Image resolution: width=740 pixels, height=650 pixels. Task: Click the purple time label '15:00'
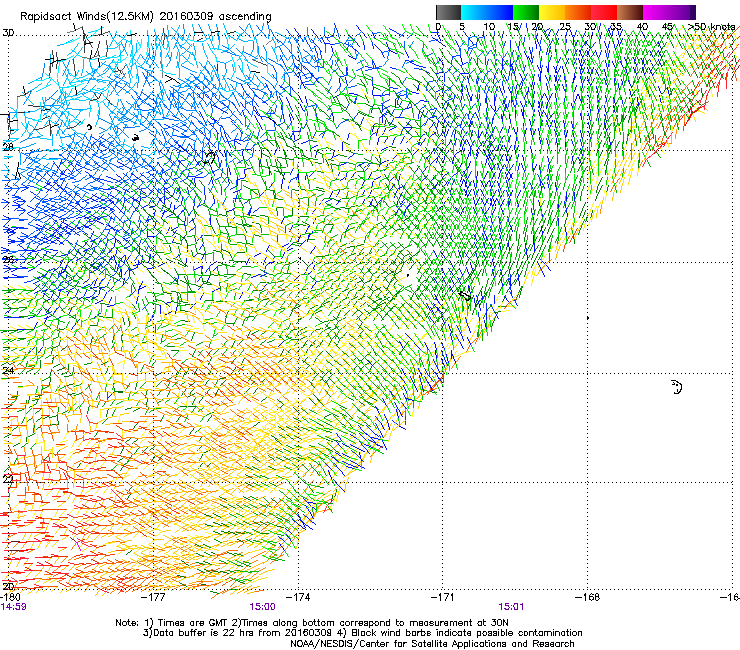[x=262, y=607]
